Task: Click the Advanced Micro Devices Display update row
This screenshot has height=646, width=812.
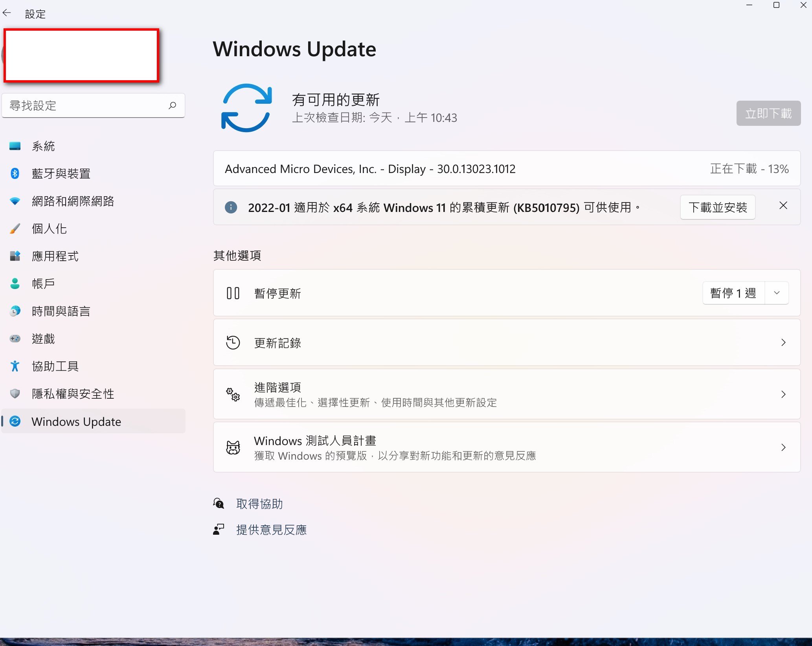Action: pyautogui.click(x=507, y=169)
